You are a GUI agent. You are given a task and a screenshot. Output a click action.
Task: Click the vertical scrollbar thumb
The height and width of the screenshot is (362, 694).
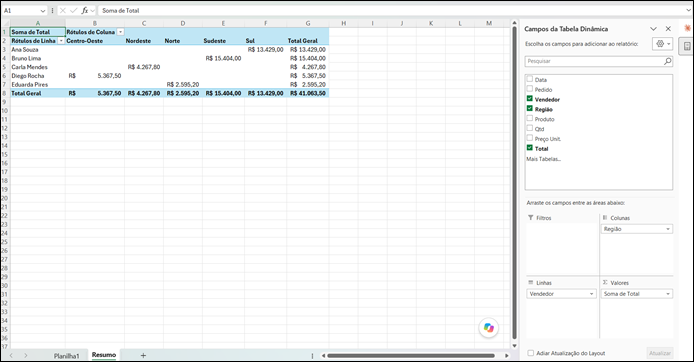click(514, 183)
